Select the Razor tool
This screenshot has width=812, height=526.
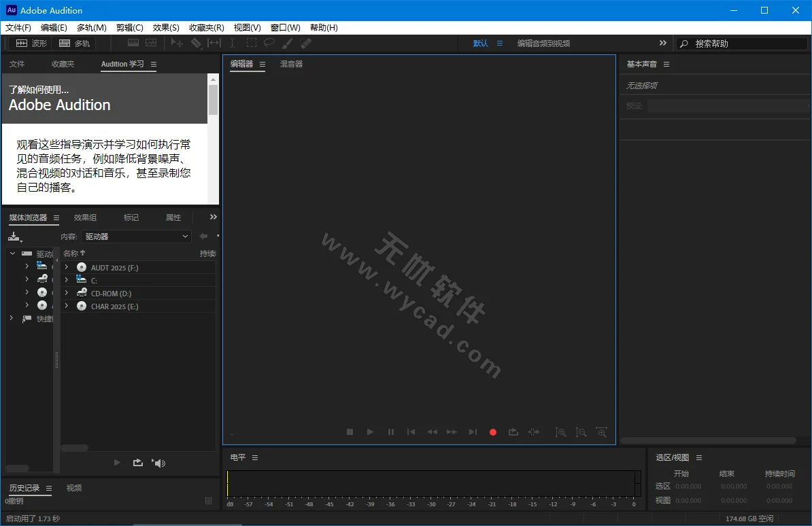(197, 43)
